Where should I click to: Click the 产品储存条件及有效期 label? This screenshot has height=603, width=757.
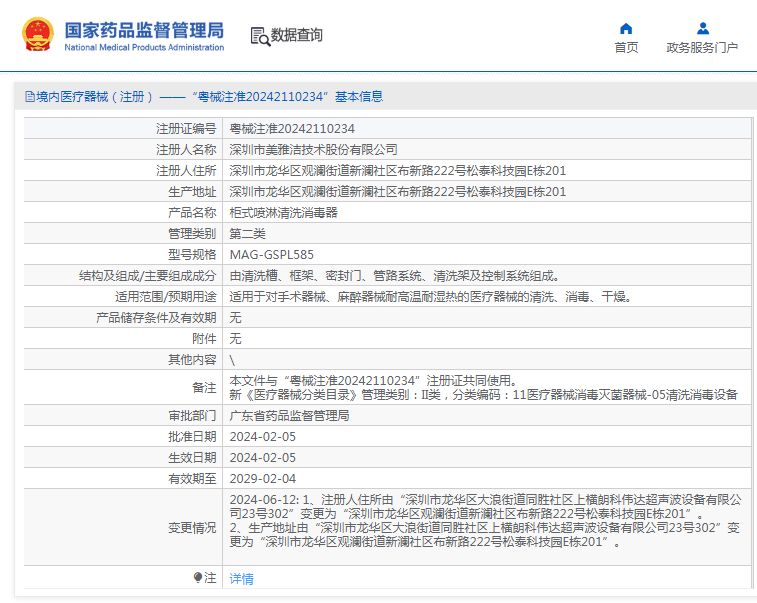[156, 318]
